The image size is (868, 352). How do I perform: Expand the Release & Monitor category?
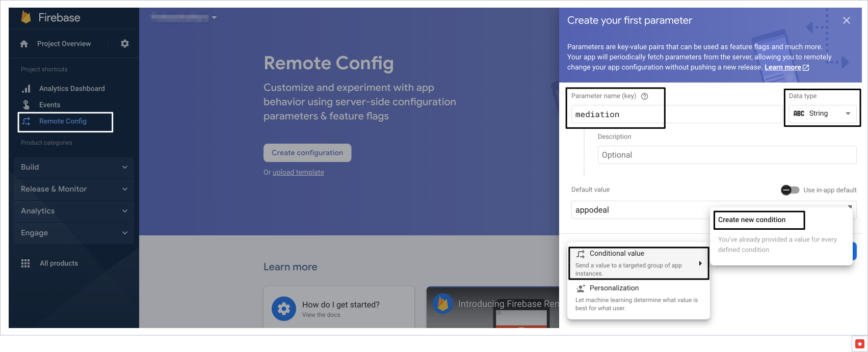point(74,189)
